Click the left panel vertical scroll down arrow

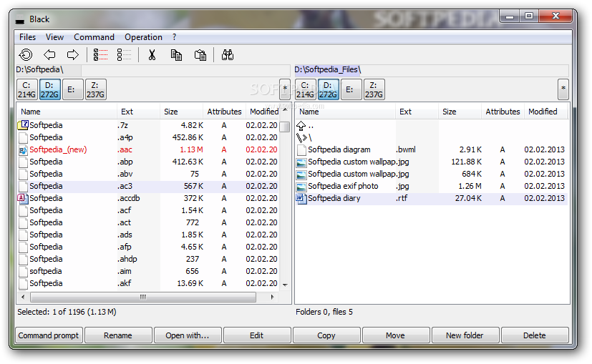(x=286, y=285)
